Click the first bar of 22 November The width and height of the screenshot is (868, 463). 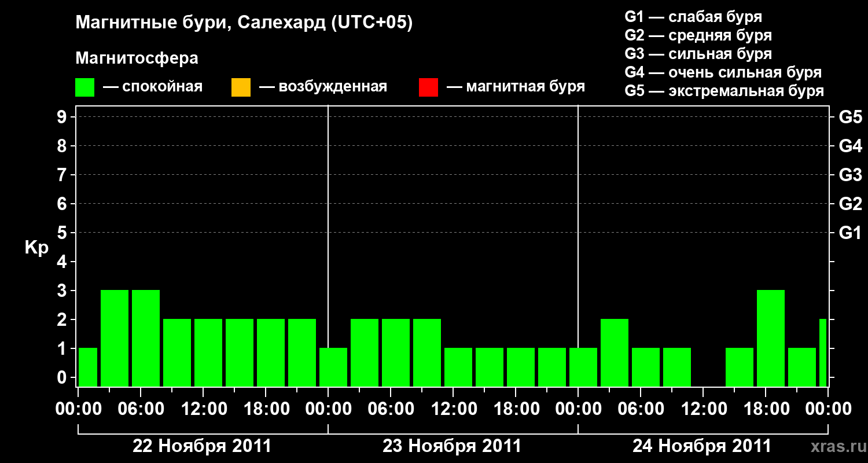pos(88,368)
